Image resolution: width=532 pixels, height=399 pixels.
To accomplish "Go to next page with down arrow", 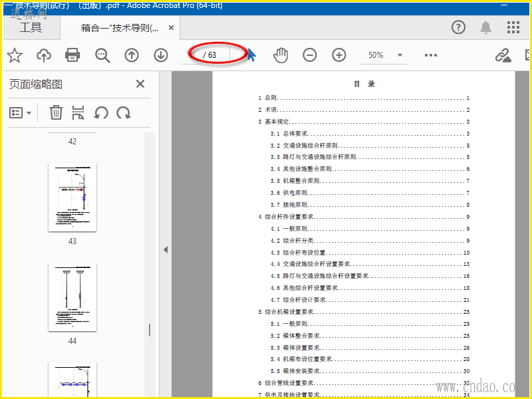I will click(x=161, y=55).
